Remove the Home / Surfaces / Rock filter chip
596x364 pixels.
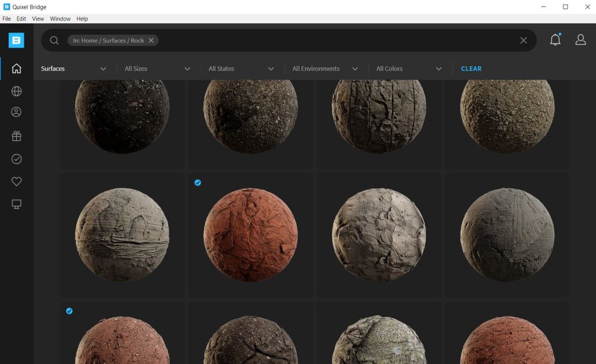tap(151, 40)
